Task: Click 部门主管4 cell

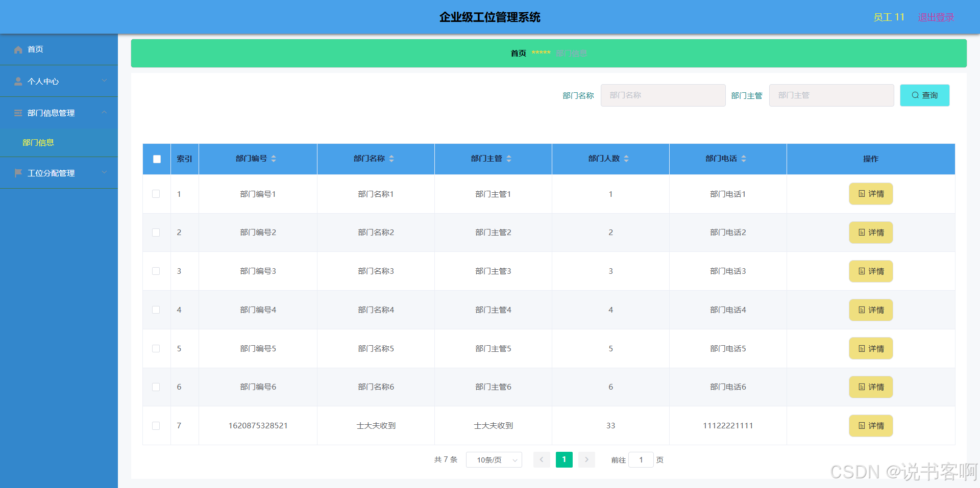Action: [x=493, y=310]
